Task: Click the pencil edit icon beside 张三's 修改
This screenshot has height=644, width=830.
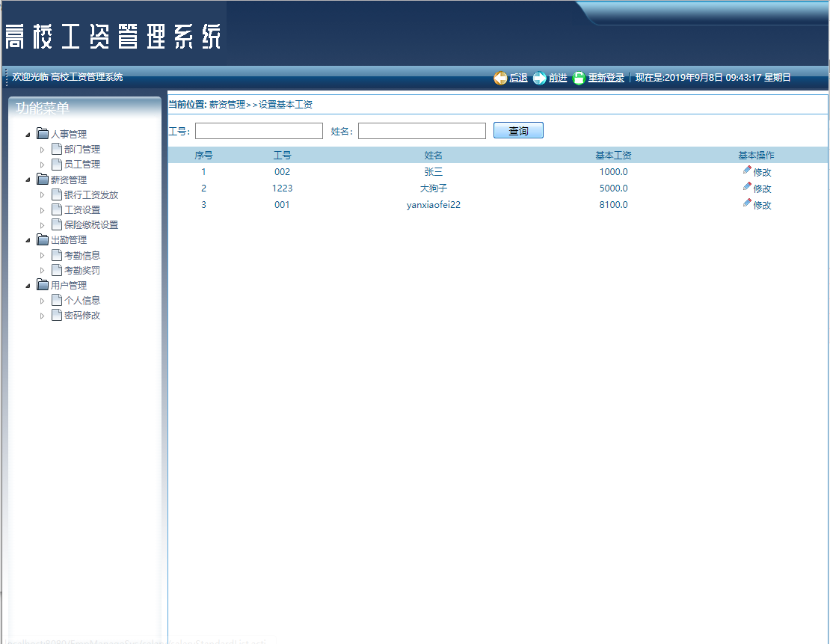Action: (x=746, y=171)
